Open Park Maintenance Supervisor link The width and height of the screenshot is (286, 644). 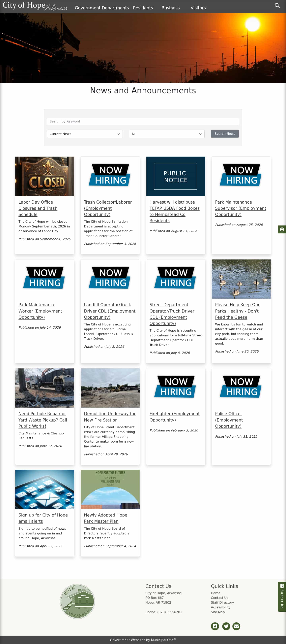tap(241, 208)
